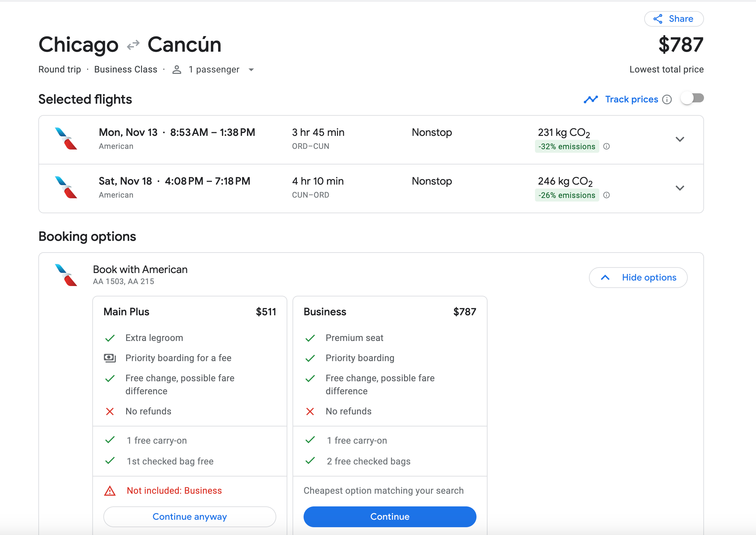Click Continue anyway for Main Plus
This screenshot has width=756, height=535.
click(x=189, y=516)
